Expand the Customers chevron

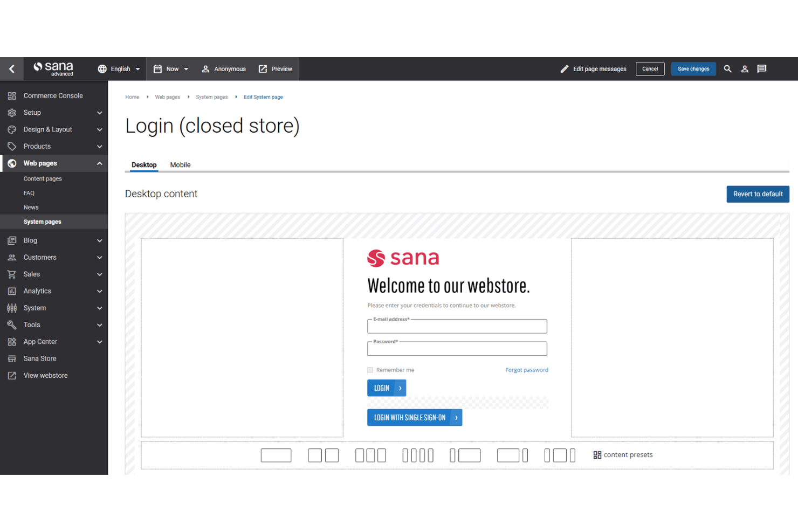pos(100,258)
